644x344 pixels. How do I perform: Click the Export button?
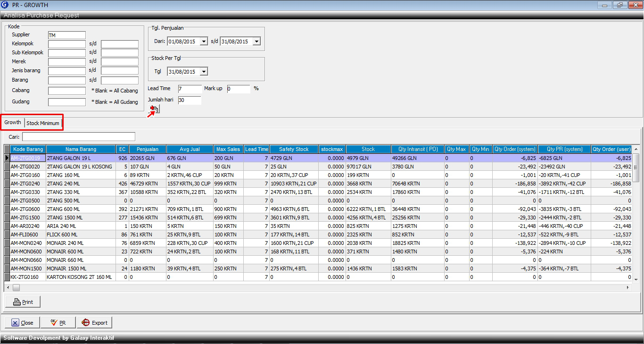coord(94,323)
